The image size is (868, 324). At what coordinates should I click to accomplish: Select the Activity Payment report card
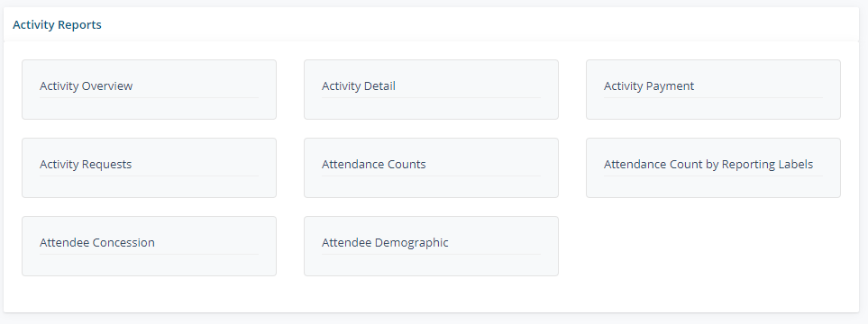(713, 90)
